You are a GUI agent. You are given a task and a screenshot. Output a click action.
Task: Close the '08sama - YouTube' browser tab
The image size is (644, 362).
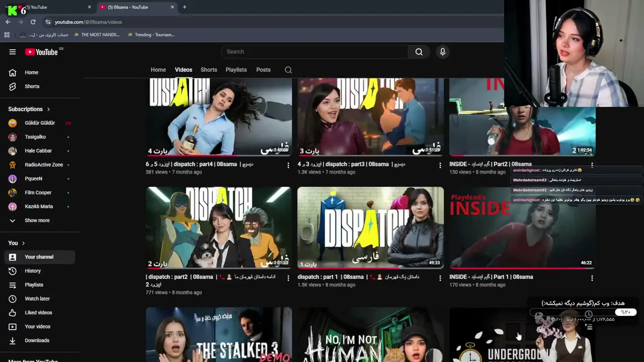[173, 7]
